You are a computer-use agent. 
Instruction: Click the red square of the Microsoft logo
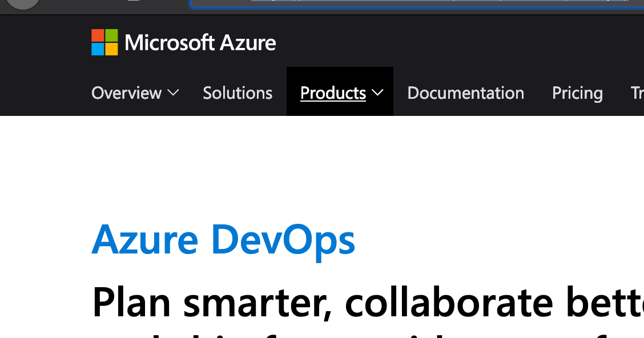tap(97, 36)
